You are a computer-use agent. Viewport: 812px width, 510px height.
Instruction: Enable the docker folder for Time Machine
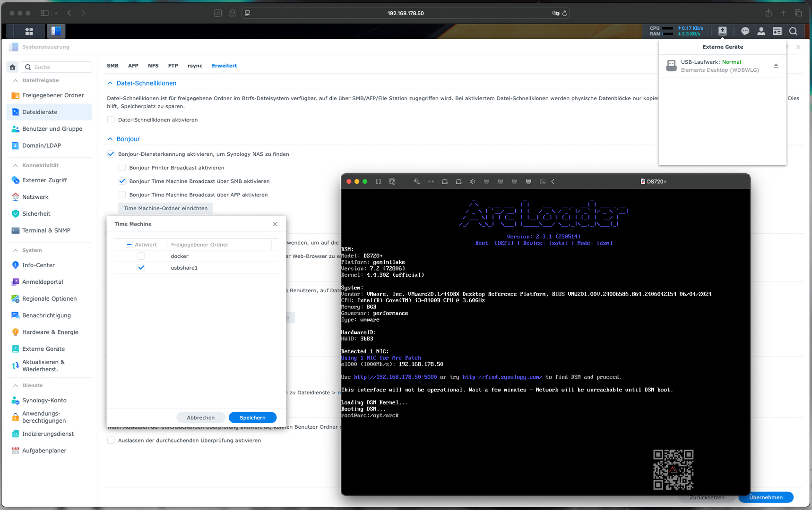coord(141,256)
